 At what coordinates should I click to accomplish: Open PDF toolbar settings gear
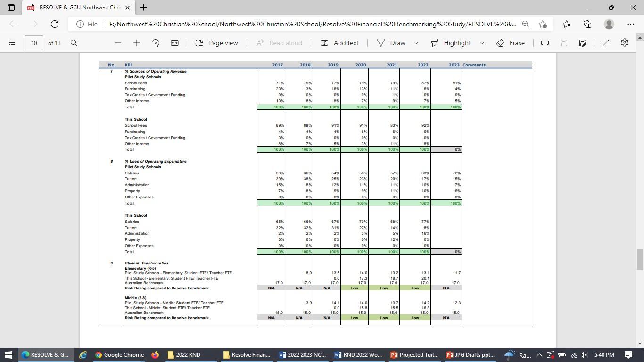pyautogui.click(x=625, y=43)
